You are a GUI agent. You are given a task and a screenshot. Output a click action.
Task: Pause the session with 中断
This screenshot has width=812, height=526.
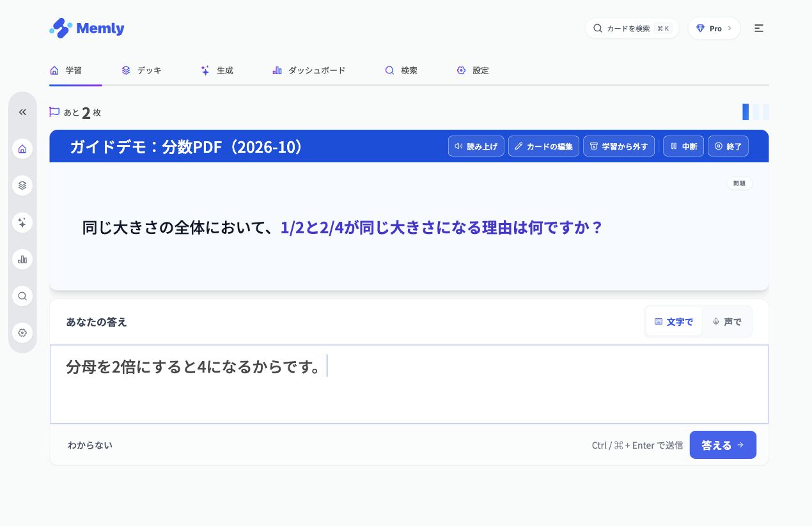point(683,146)
